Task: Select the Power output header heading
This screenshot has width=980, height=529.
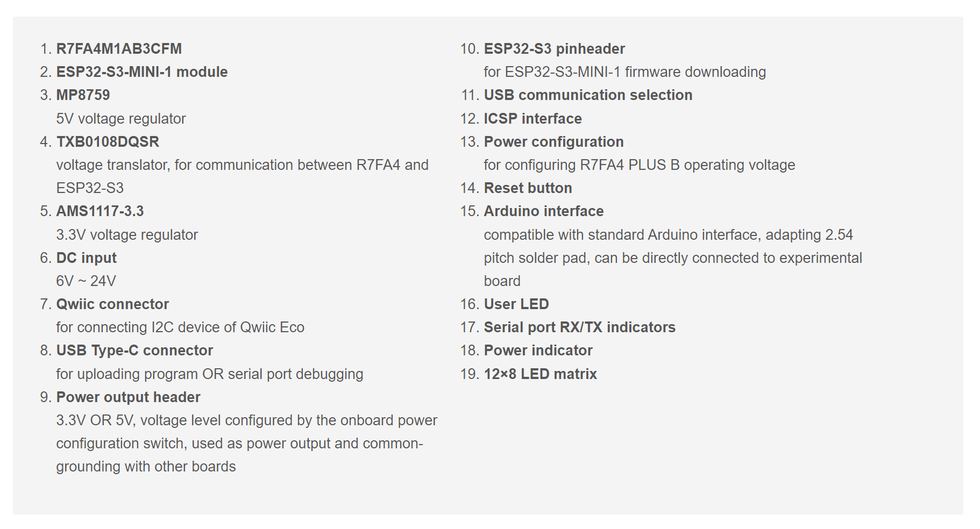Action: click(128, 397)
